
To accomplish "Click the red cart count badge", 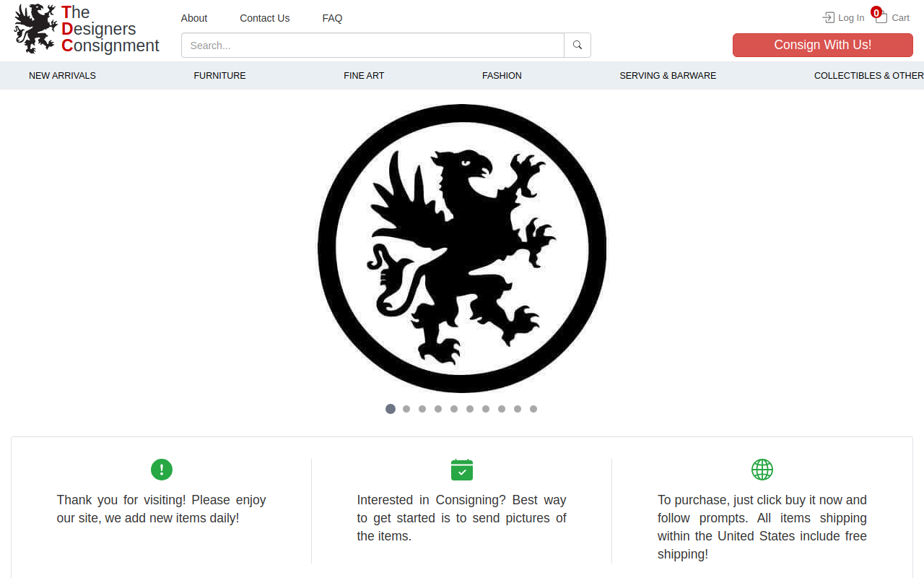I will coord(876,12).
